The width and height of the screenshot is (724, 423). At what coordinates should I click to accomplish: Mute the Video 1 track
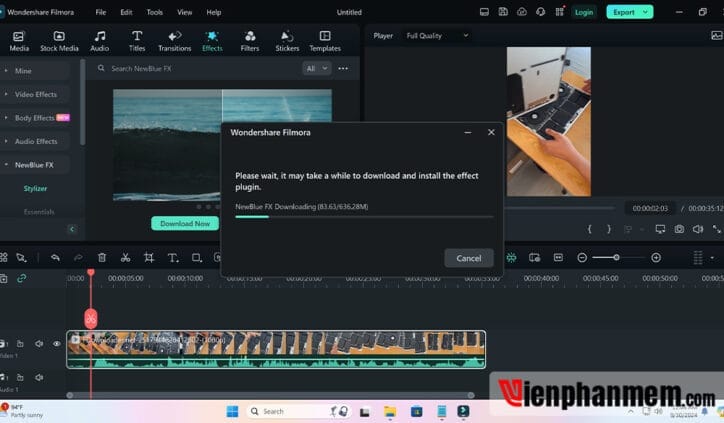39,344
